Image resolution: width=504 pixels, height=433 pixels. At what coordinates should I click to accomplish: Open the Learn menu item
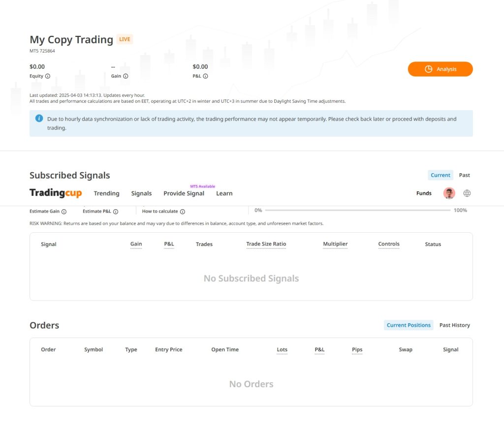pos(224,193)
